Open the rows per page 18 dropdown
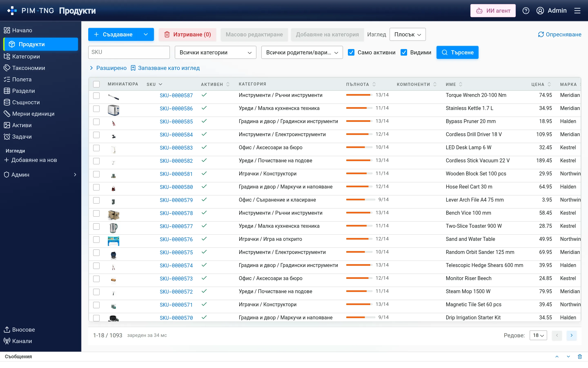This screenshot has height=368, width=588. point(538,335)
